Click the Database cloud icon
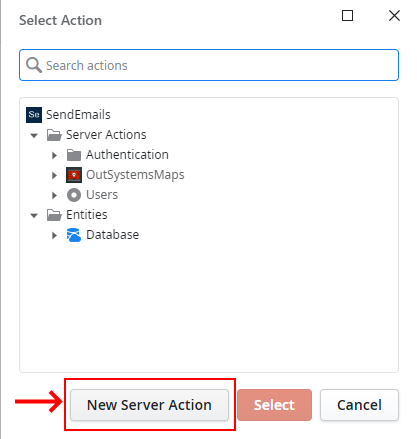 (74, 235)
